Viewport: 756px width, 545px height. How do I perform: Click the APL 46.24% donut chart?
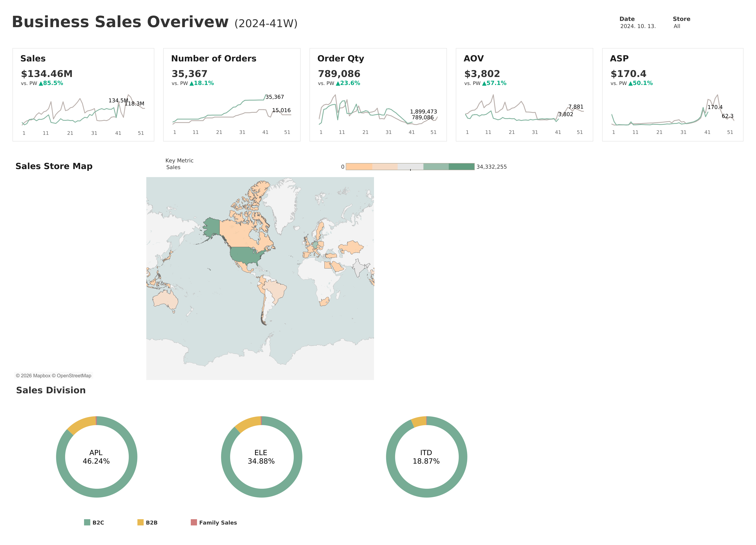tap(97, 457)
